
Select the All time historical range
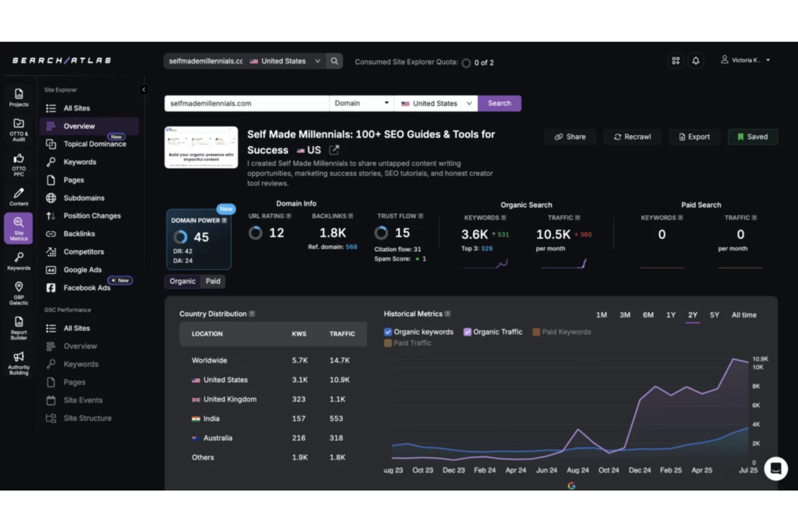tap(744, 315)
